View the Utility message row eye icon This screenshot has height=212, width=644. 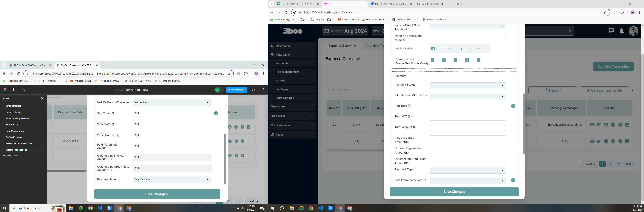pyautogui.click(x=592, y=141)
